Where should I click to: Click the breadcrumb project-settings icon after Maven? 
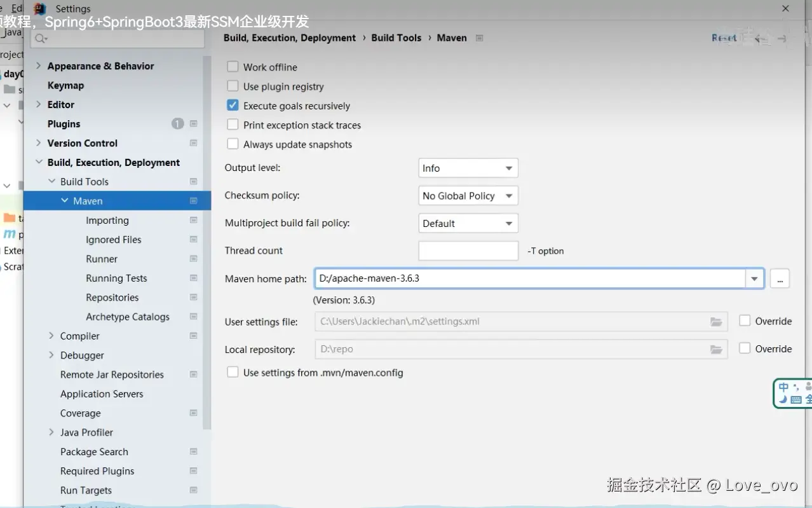480,38
